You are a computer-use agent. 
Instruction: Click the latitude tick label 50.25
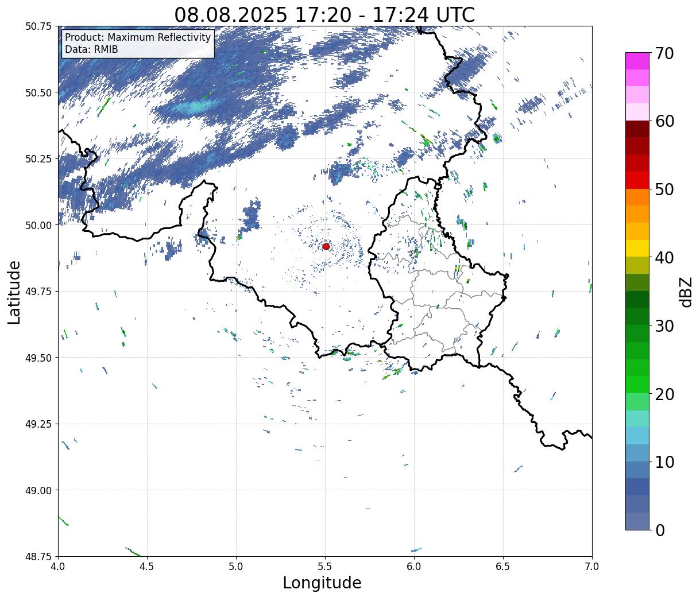(38, 159)
